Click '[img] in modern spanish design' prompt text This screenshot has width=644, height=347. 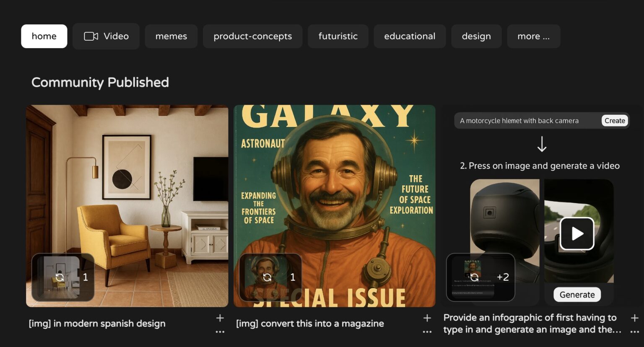97,324
